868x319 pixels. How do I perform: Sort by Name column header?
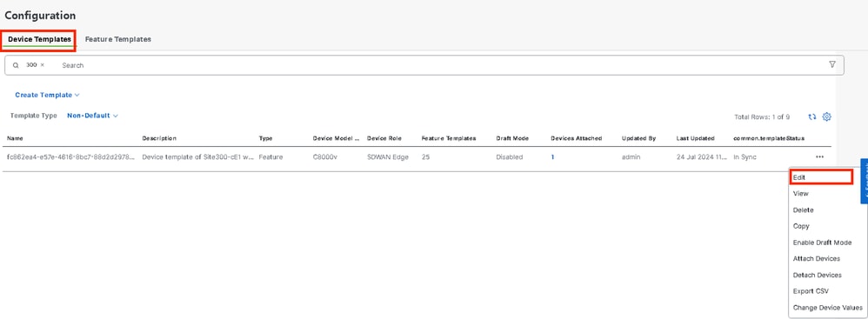(15, 138)
